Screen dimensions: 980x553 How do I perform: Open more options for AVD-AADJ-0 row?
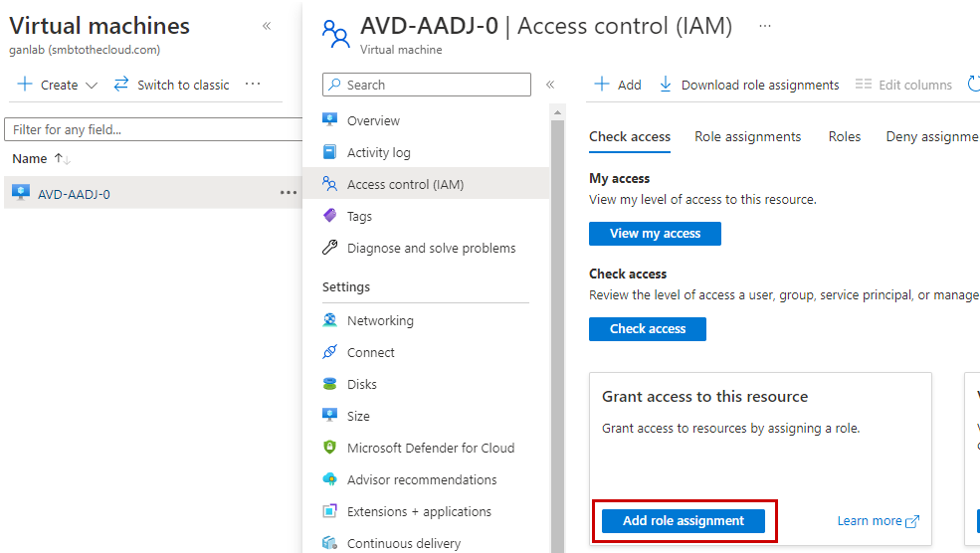(288, 193)
